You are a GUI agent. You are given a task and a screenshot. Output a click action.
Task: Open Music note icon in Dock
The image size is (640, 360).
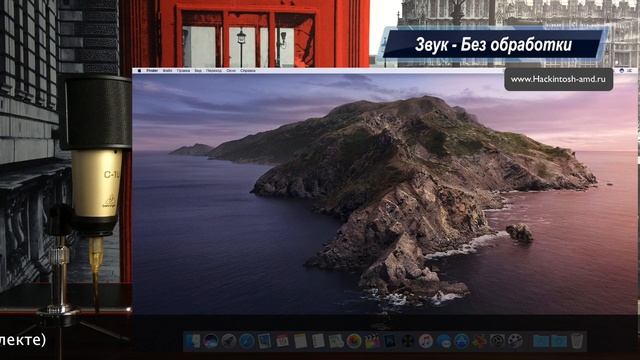(425, 341)
